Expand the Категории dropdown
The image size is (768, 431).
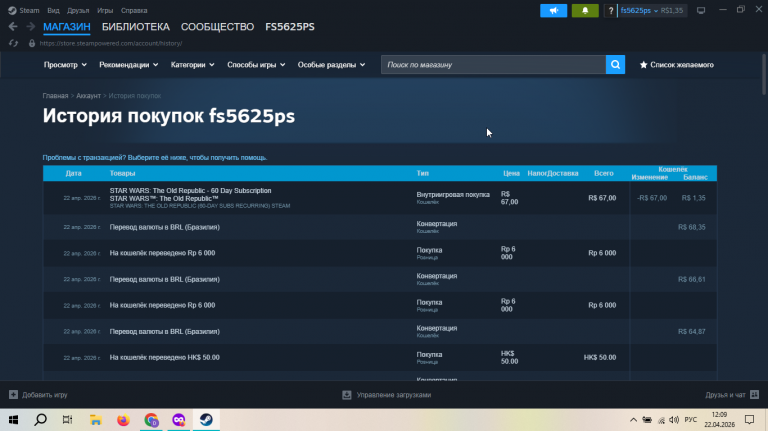(192, 65)
